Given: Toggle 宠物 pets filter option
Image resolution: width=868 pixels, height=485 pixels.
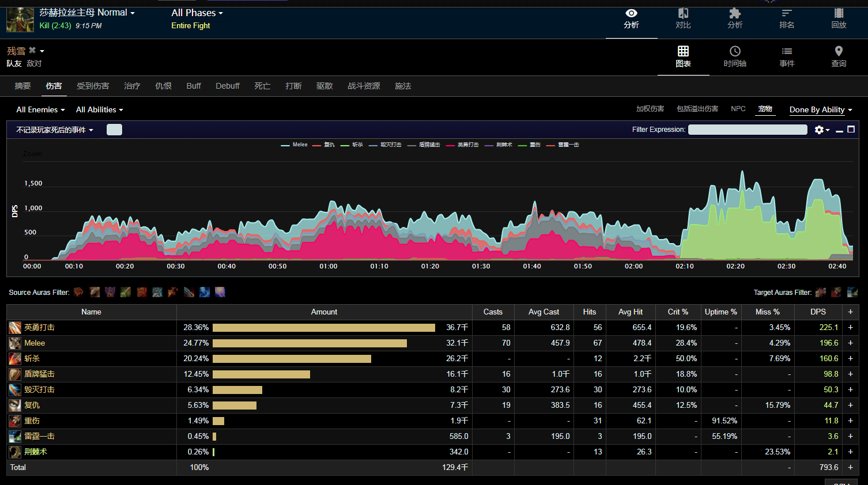Looking at the screenshot, I should [x=765, y=109].
